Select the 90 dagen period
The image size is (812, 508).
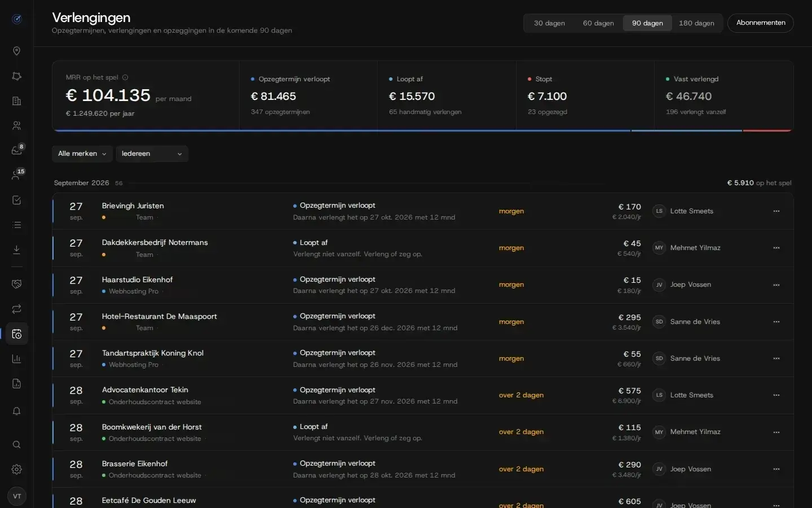tap(647, 23)
